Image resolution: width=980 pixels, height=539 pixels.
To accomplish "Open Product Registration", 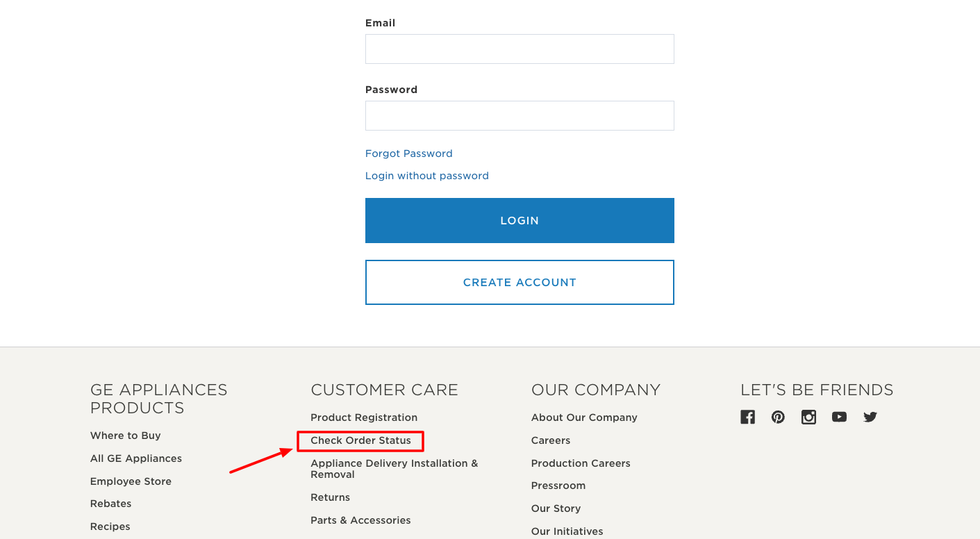I will 364,417.
